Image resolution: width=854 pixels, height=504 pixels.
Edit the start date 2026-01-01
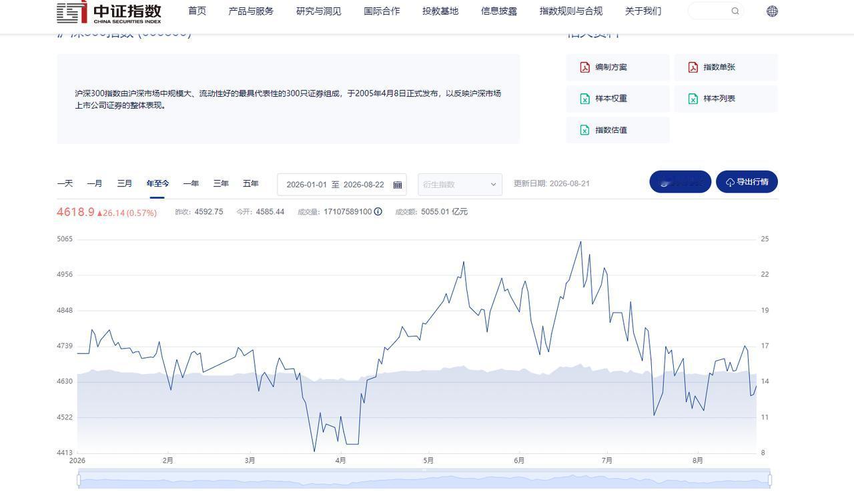[x=307, y=185]
